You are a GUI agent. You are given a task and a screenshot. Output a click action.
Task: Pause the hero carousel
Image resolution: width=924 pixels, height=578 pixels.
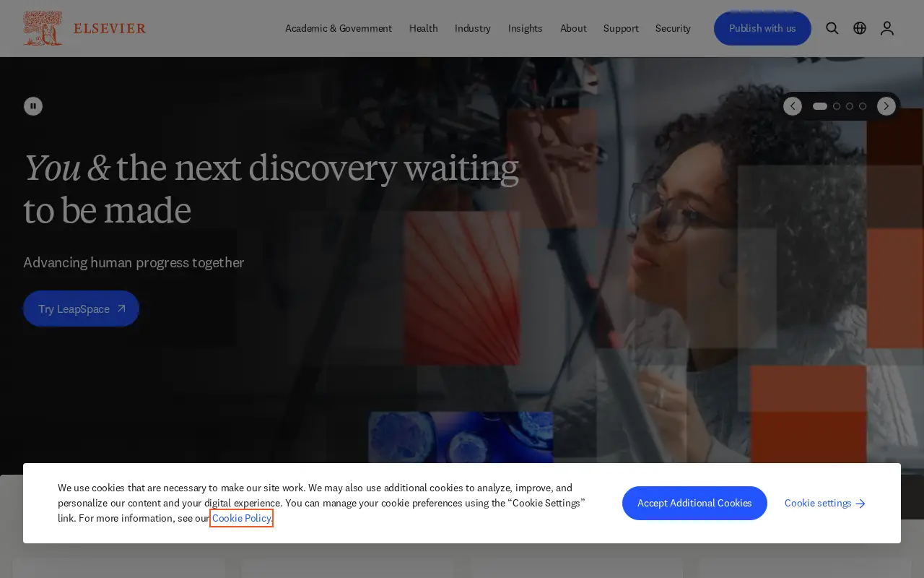point(33,106)
